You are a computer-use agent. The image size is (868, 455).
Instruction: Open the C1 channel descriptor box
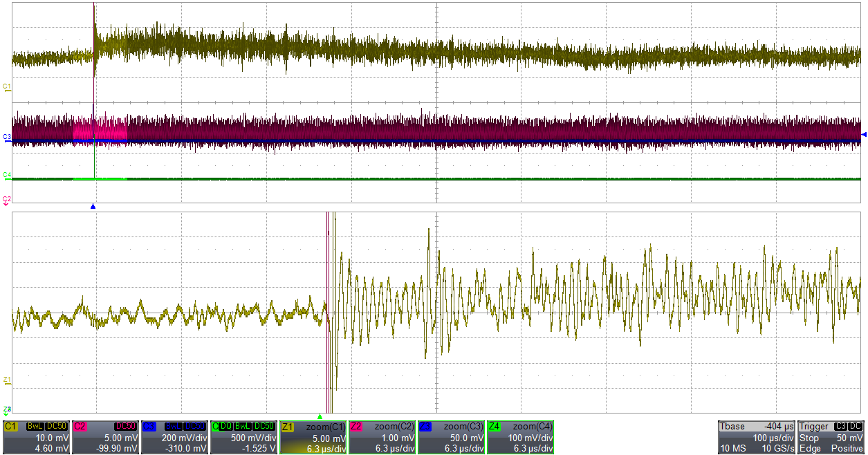pyautogui.click(x=37, y=437)
